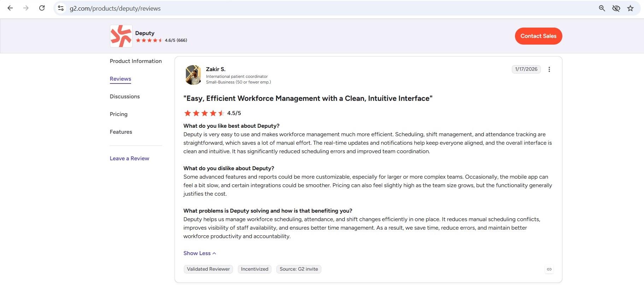Screen dimensions: 644x288
Task: Reload the G2 reviews page
Action: [x=42, y=8]
